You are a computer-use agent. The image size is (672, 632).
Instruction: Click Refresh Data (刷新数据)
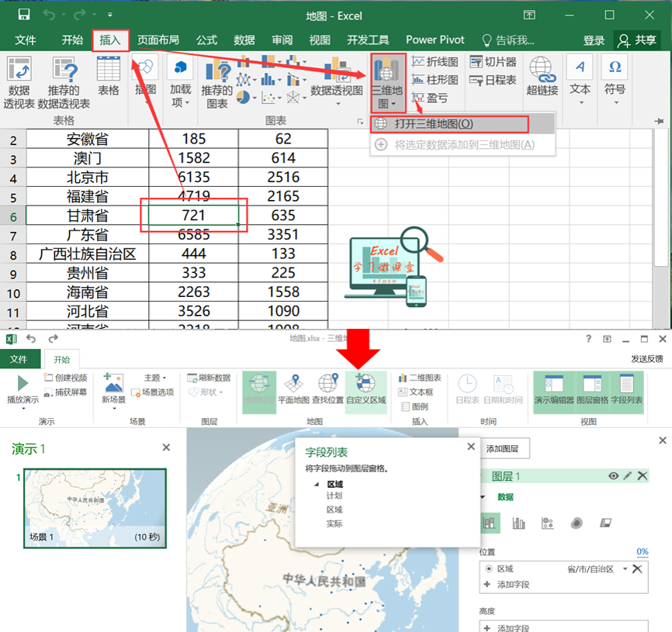pyautogui.click(x=209, y=378)
